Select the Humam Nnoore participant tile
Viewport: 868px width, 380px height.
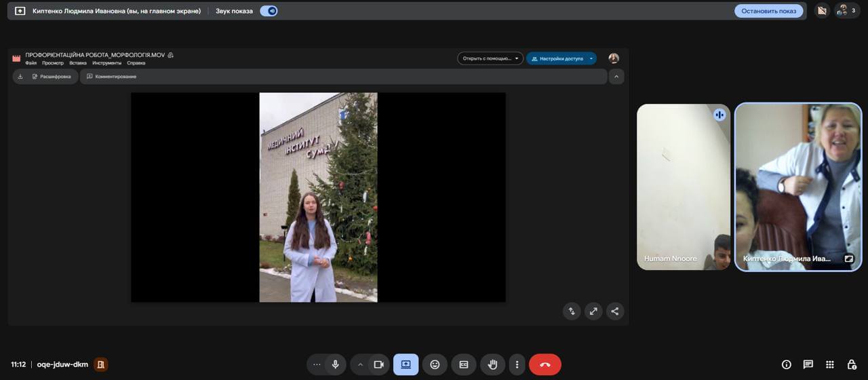click(x=683, y=187)
